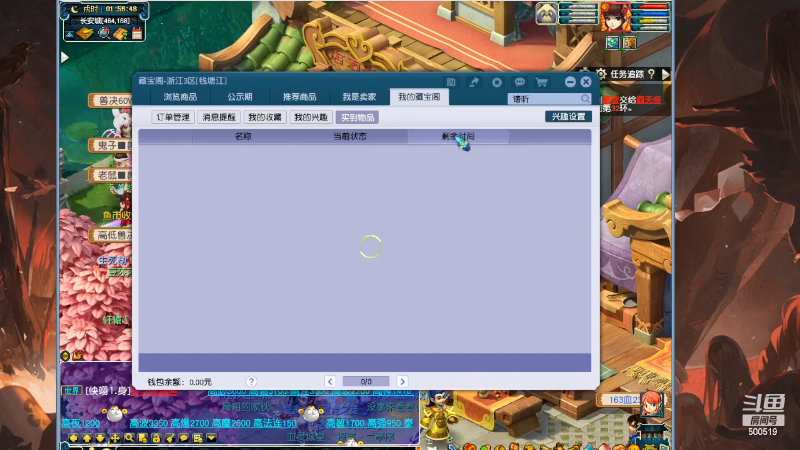The height and width of the screenshot is (450, 800).
Task: Open 我的收藏 sub-tab
Action: (x=265, y=117)
